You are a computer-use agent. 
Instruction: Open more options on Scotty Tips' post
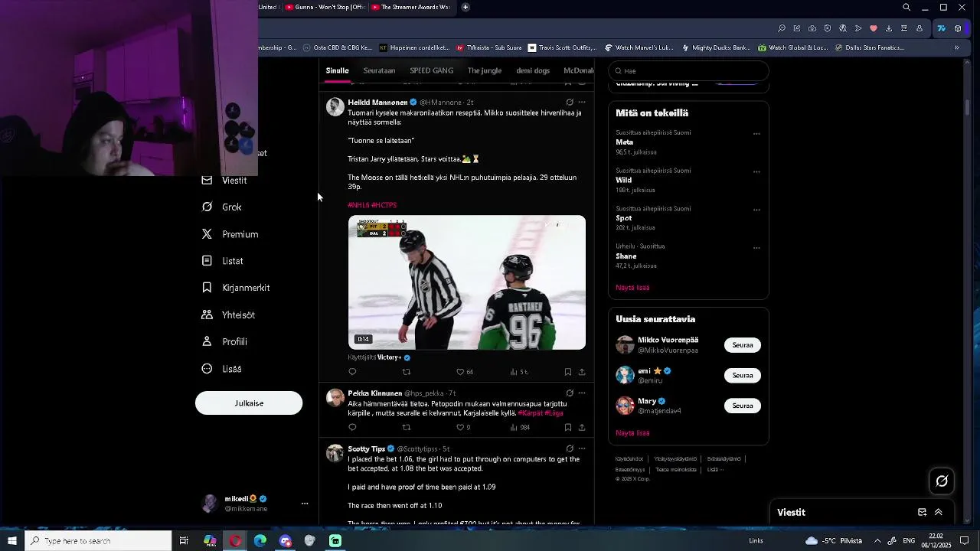[582, 449]
